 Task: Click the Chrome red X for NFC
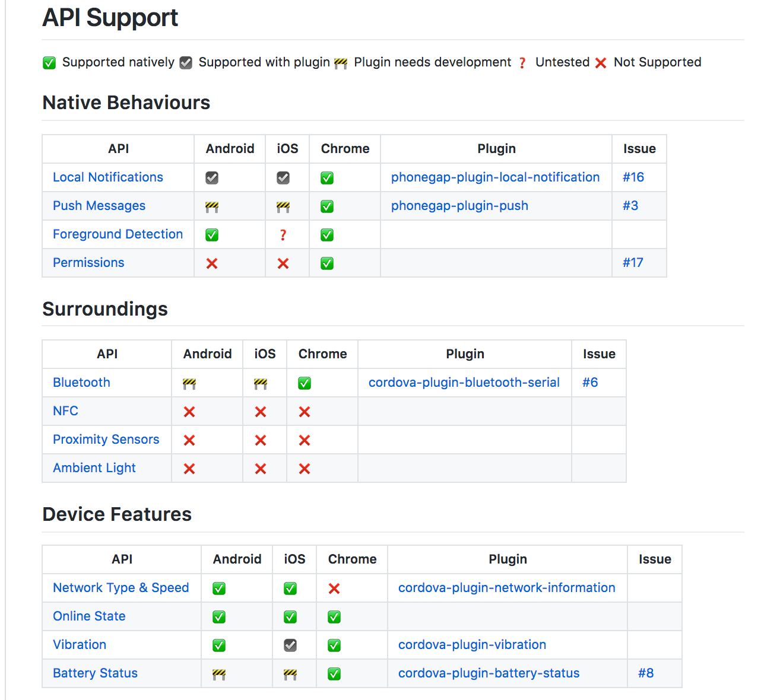click(305, 412)
